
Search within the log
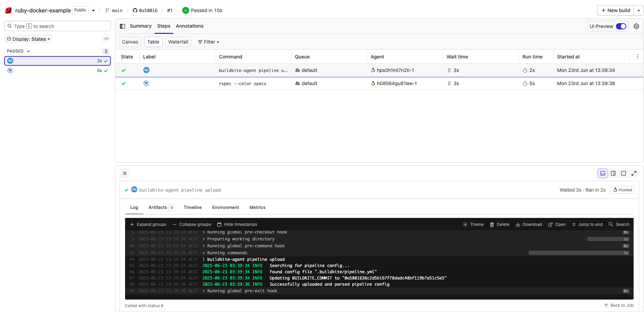(x=619, y=224)
